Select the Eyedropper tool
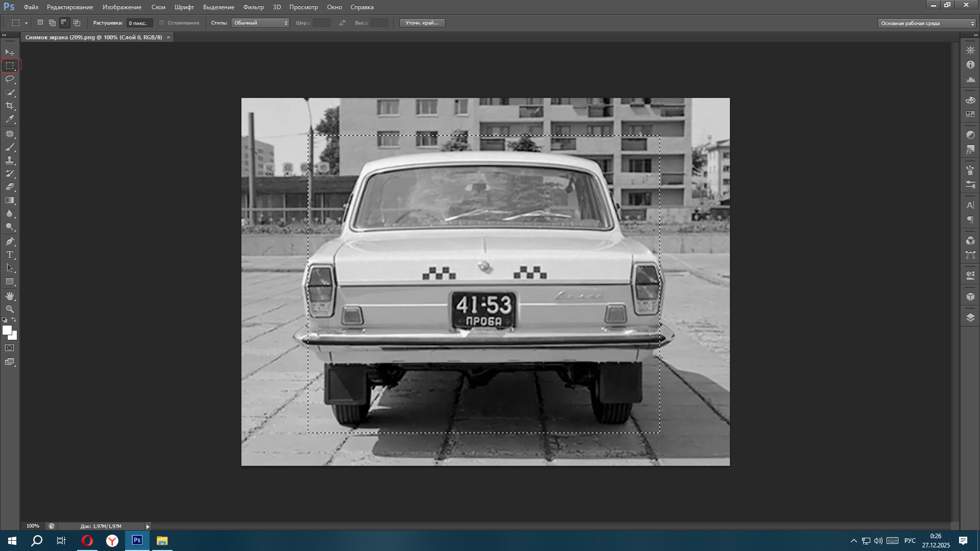 click(x=10, y=119)
